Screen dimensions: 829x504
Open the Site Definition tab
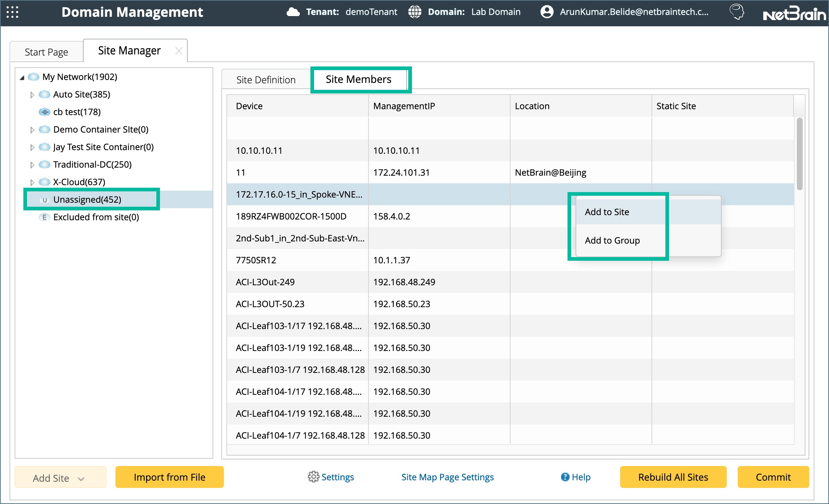pos(266,80)
